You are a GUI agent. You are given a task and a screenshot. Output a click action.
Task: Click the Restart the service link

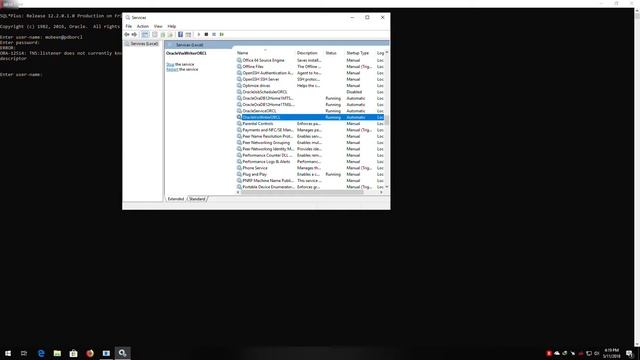pos(172,69)
